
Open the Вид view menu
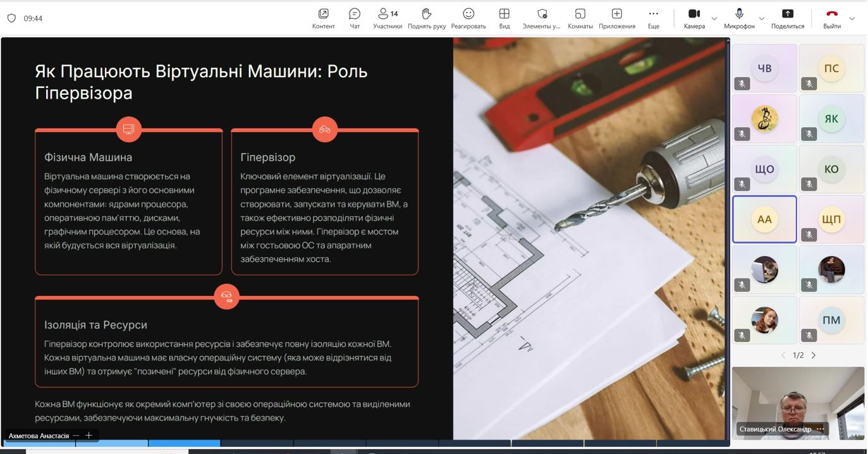504,18
